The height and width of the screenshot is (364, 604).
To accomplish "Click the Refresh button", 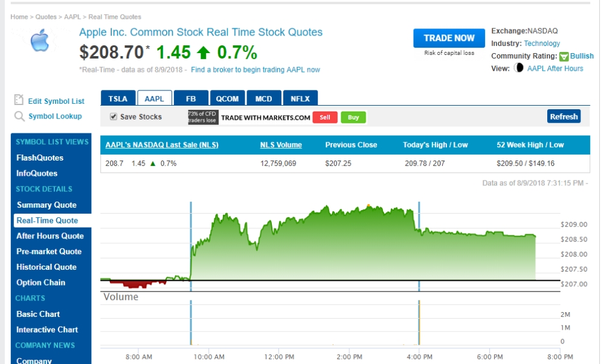I will (x=564, y=117).
